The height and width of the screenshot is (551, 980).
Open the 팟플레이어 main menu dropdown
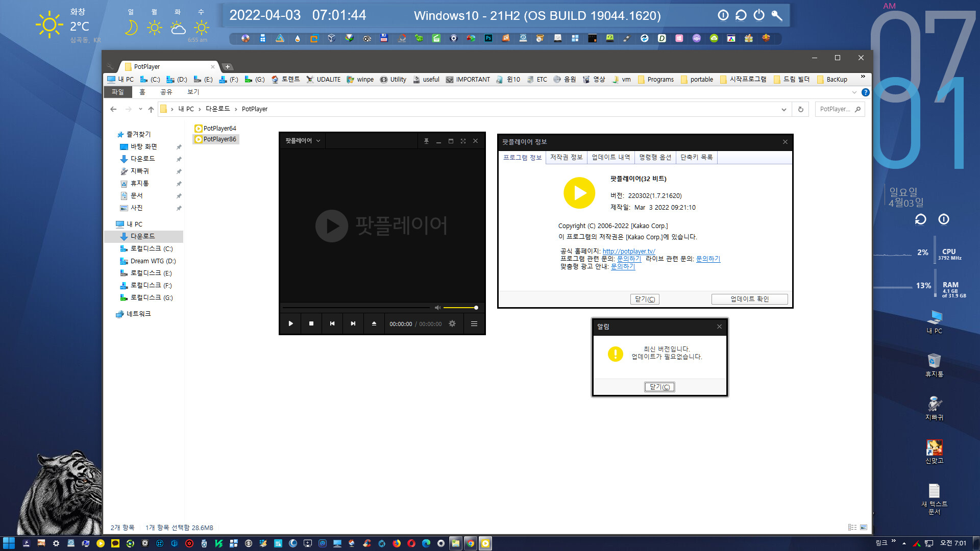pyautogui.click(x=303, y=141)
